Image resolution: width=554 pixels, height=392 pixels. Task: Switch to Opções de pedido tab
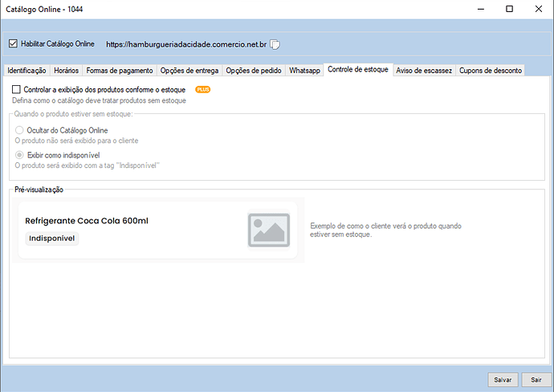coord(254,71)
